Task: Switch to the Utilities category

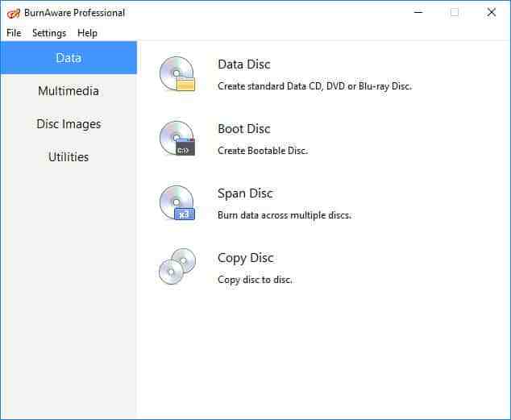Action: (x=69, y=156)
